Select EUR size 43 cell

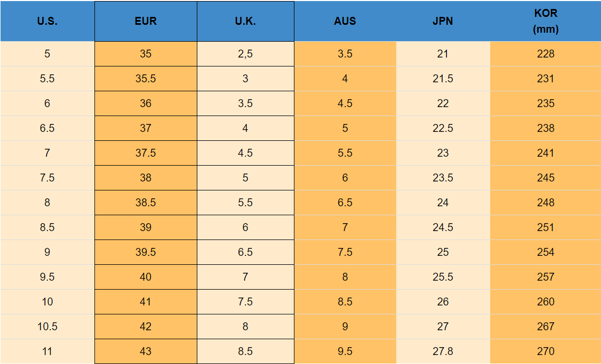pos(146,351)
